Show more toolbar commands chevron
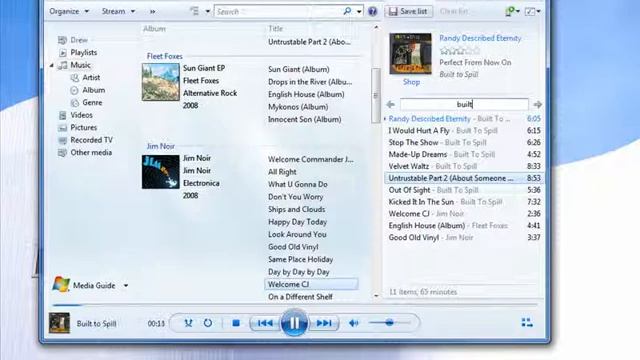 pos(153,11)
